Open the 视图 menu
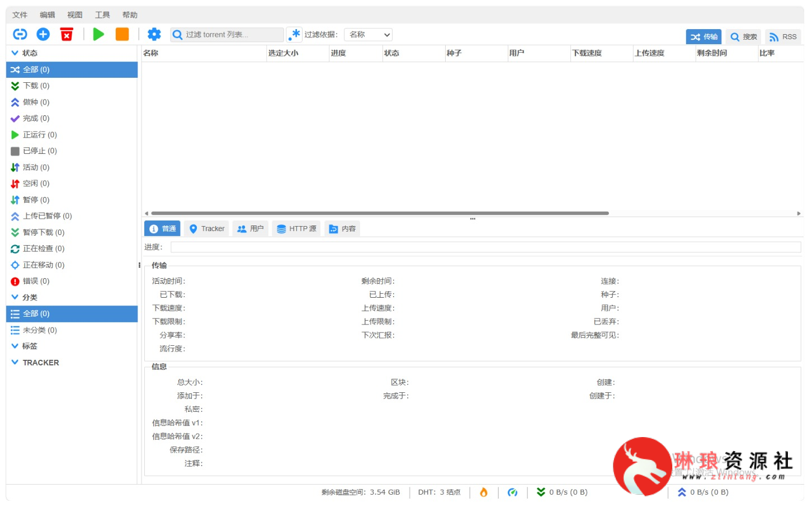 (75, 15)
